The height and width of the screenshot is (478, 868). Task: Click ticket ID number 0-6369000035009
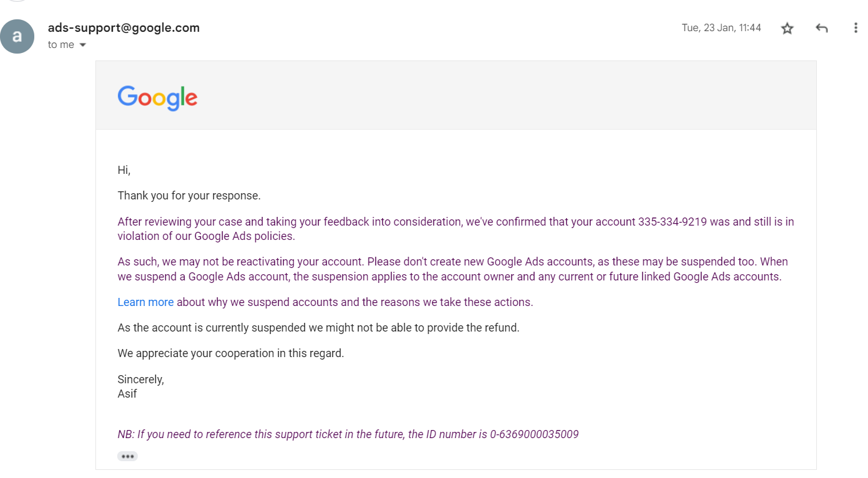coord(534,434)
